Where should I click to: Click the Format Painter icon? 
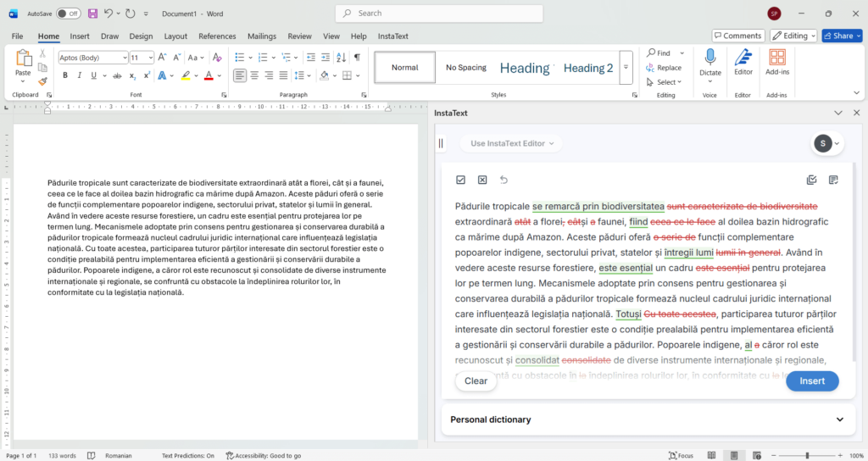(42, 81)
